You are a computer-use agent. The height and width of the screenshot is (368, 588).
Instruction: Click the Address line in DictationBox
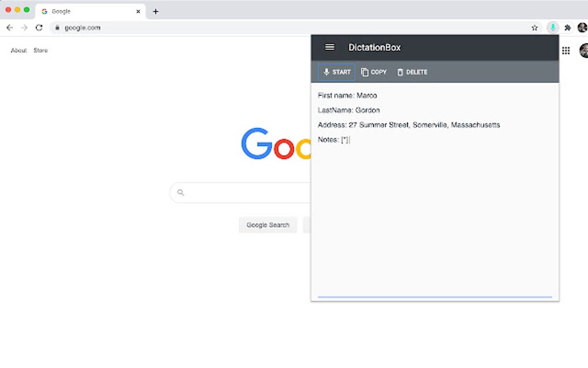click(409, 125)
